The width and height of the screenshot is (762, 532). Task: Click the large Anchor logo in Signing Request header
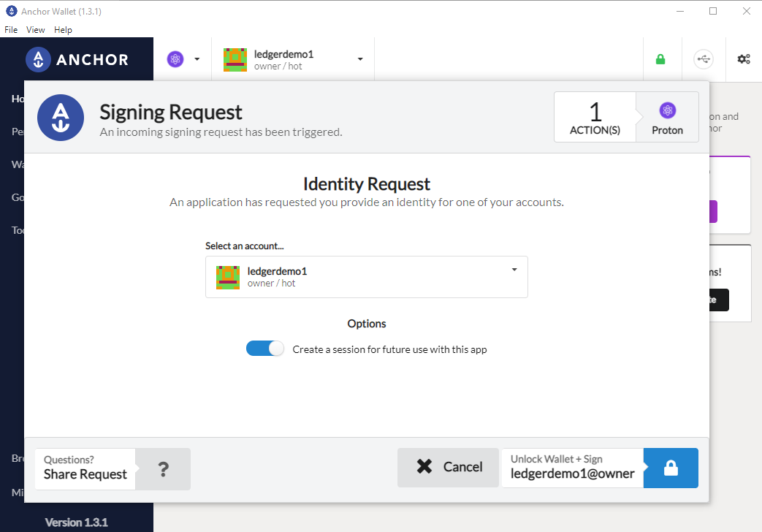tap(61, 118)
